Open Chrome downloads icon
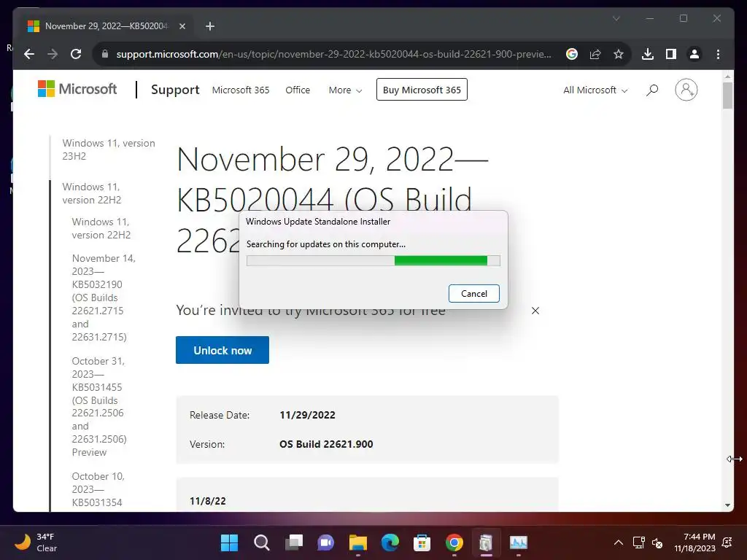Screen dimensions: 747x560 (x=648, y=54)
